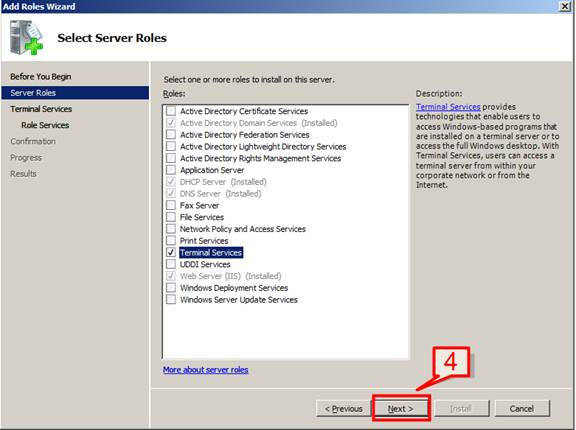The image size is (576, 430).
Task: Cancel the Add Roles Wizard
Action: tap(522, 408)
